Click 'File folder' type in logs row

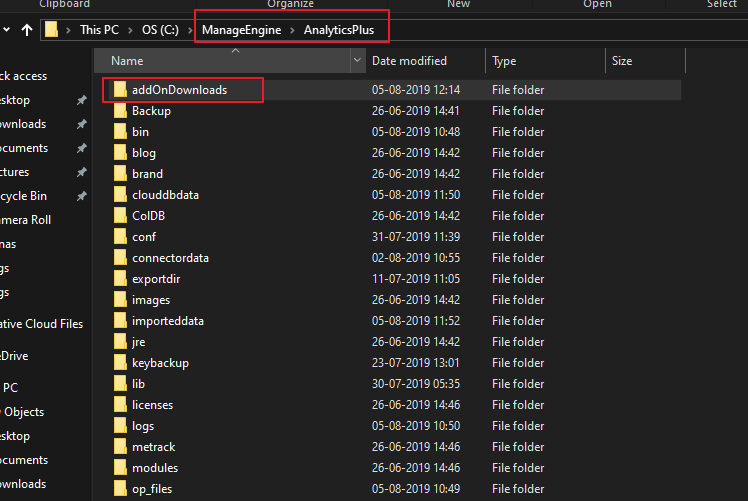[x=518, y=426]
